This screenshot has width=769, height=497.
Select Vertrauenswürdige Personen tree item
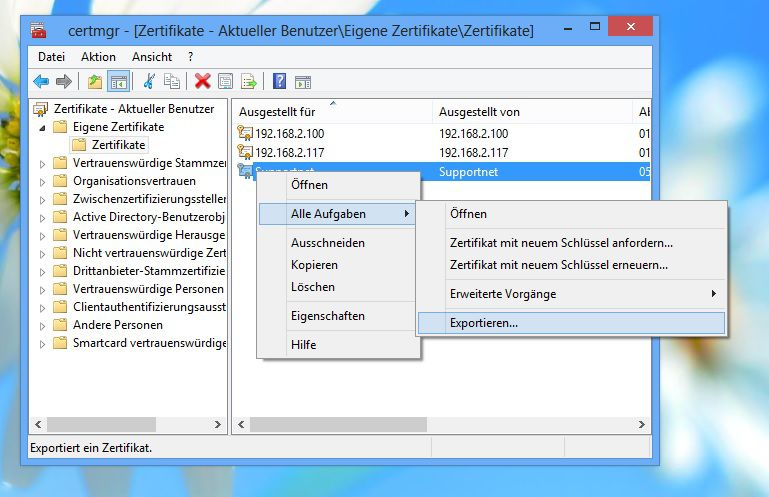click(x=148, y=289)
